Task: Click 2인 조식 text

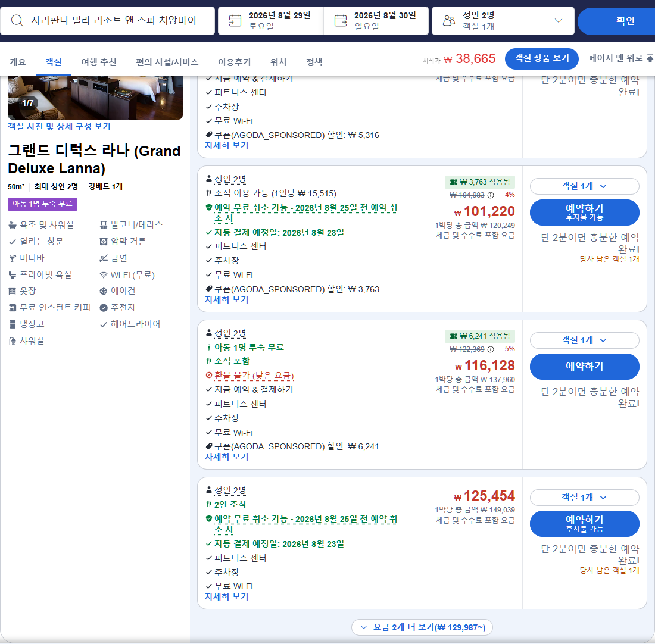Action: 230,504
